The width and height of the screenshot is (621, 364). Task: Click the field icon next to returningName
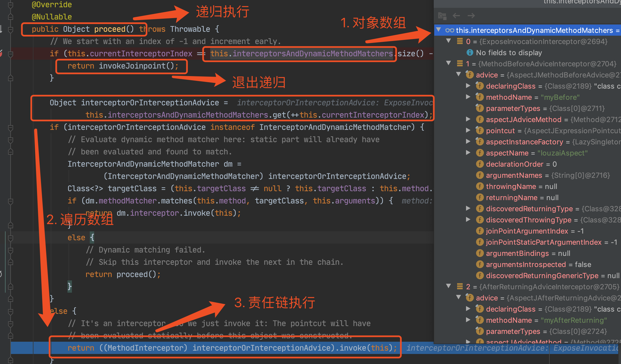[480, 197]
